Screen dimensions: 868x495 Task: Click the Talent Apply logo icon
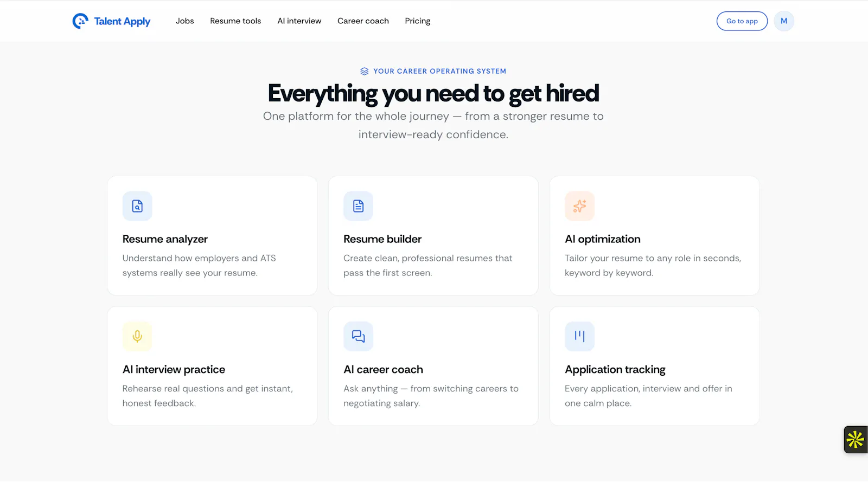click(x=80, y=21)
